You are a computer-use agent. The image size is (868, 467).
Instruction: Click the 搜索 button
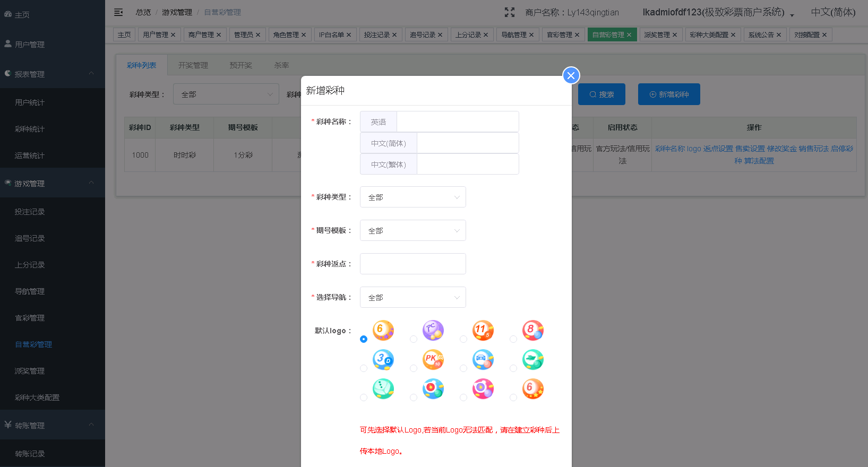601,94
